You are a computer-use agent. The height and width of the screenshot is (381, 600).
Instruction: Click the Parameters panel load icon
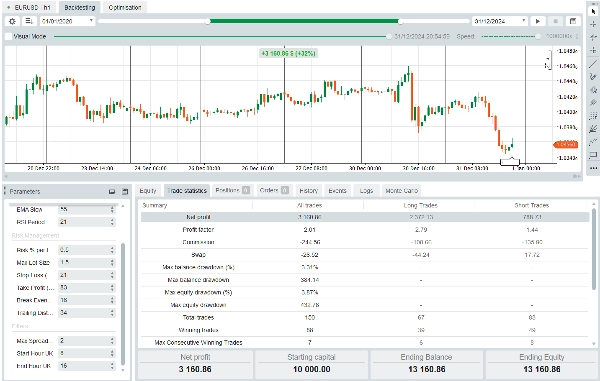112,191
